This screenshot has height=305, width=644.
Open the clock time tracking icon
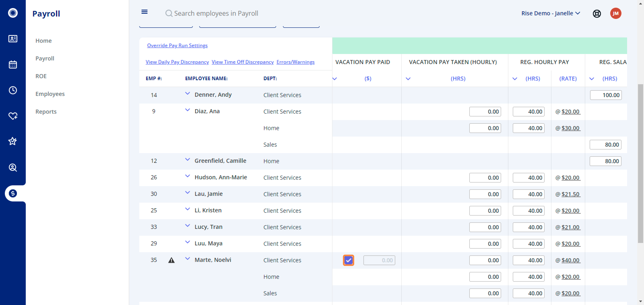pyautogui.click(x=13, y=90)
